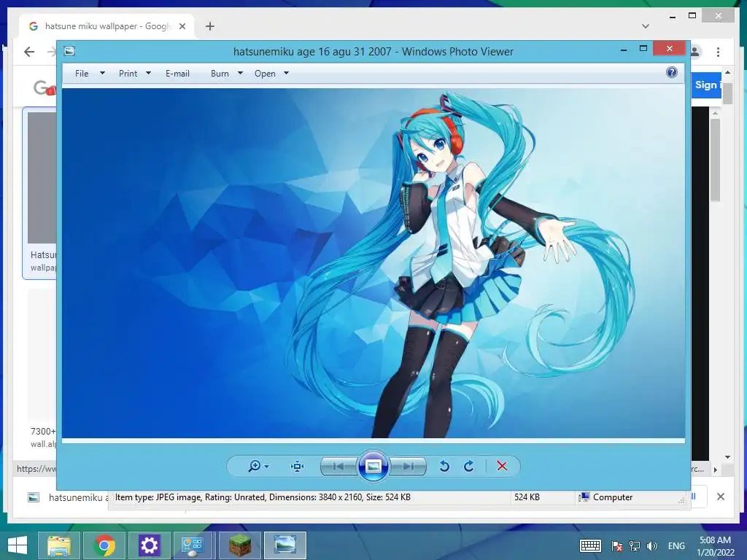Click the network tray icon
Viewport: 747px width, 560px height.
point(635,545)
